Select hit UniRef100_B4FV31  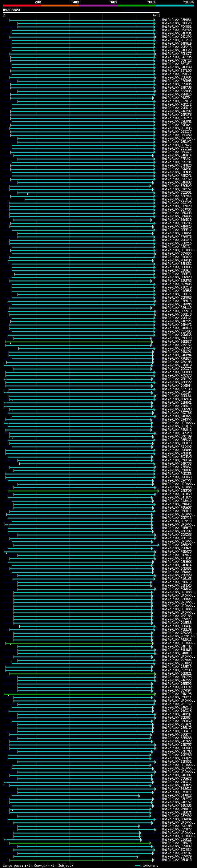[x=176, y=33]
